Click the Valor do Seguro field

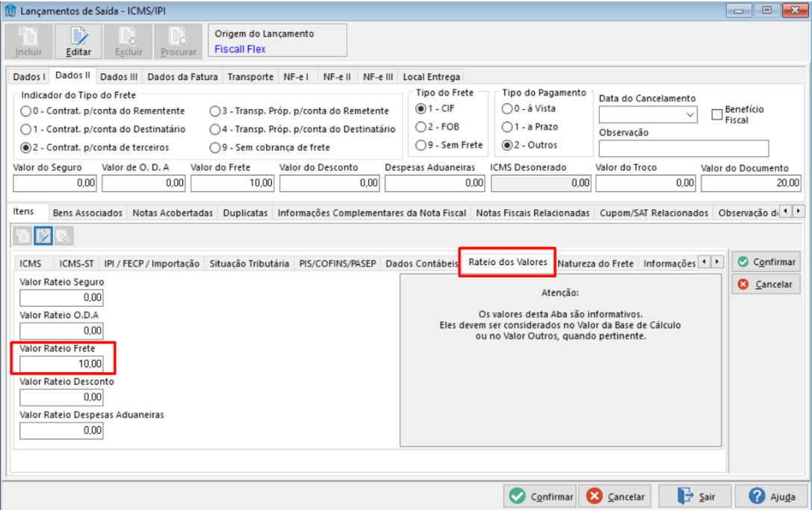pos(55,183)
